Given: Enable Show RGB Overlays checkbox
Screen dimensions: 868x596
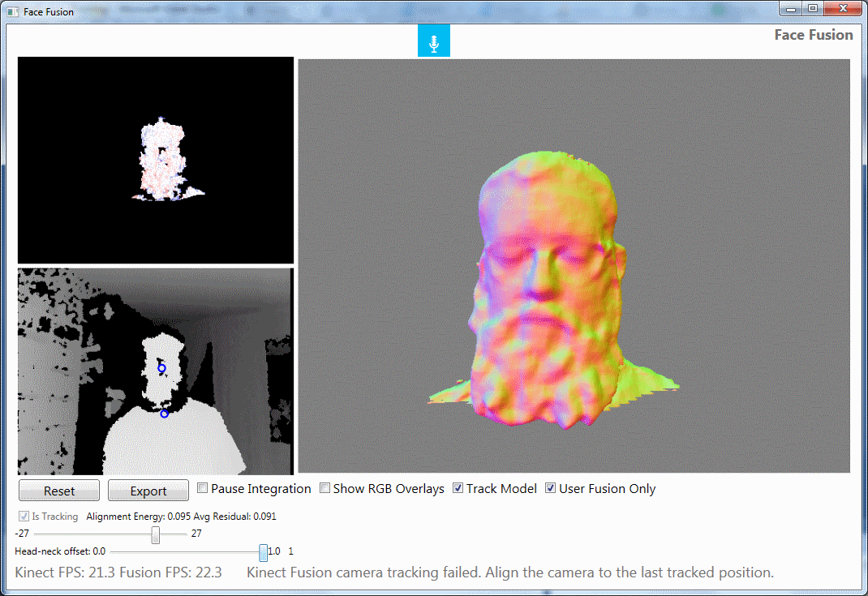Looking at the screenshot, I should pyautogui.click(x=325, y=488).
